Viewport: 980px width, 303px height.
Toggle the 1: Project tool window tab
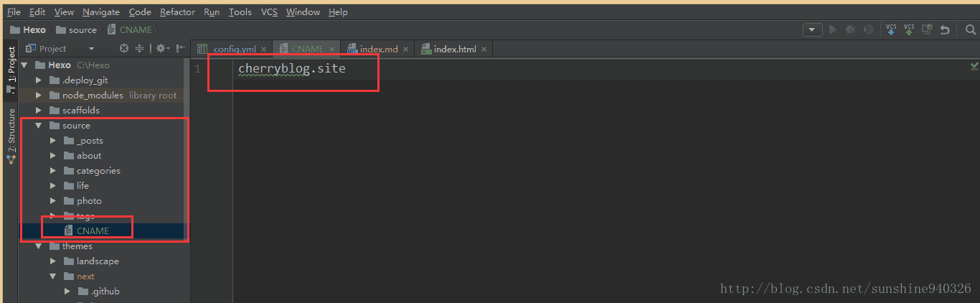pos(11,70)
